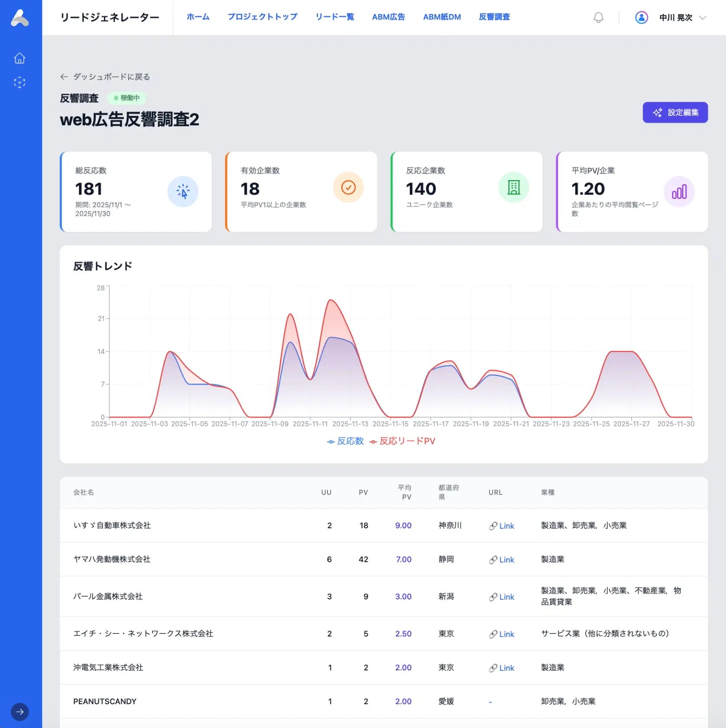Open the リード一覧 nav tab

(334, 17)
